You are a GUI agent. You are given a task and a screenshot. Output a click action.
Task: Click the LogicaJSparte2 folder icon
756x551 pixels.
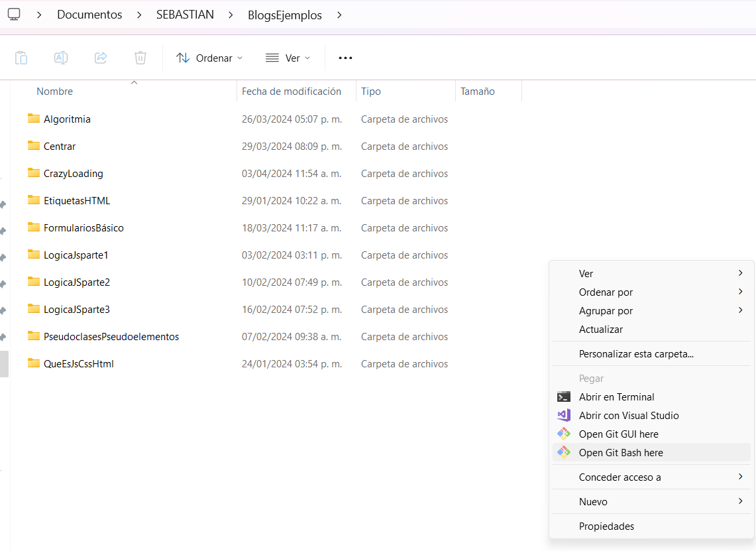[x=34, y=282]
